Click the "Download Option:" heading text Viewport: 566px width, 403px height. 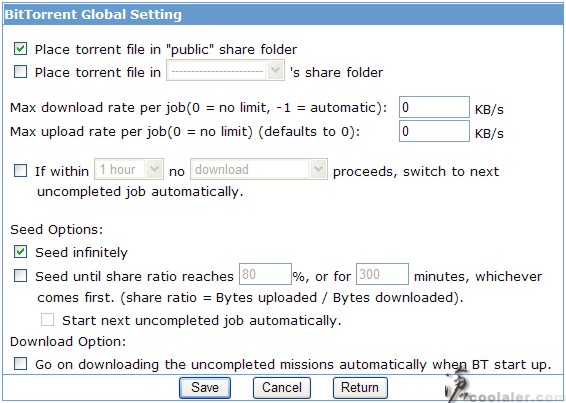click(68, 342)
